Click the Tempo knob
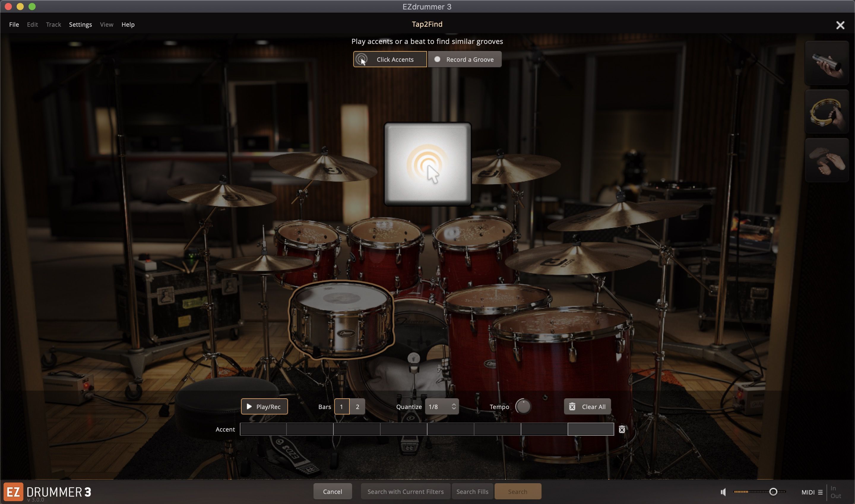Screen dimensions: 855x504 [x=523, y=407]
